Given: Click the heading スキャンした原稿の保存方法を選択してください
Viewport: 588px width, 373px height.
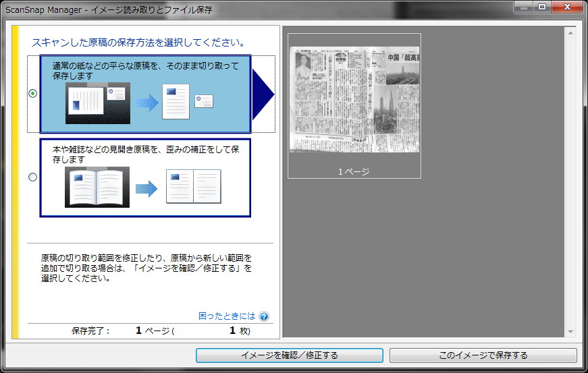Looking at the screenshot, I should (138, 42).
